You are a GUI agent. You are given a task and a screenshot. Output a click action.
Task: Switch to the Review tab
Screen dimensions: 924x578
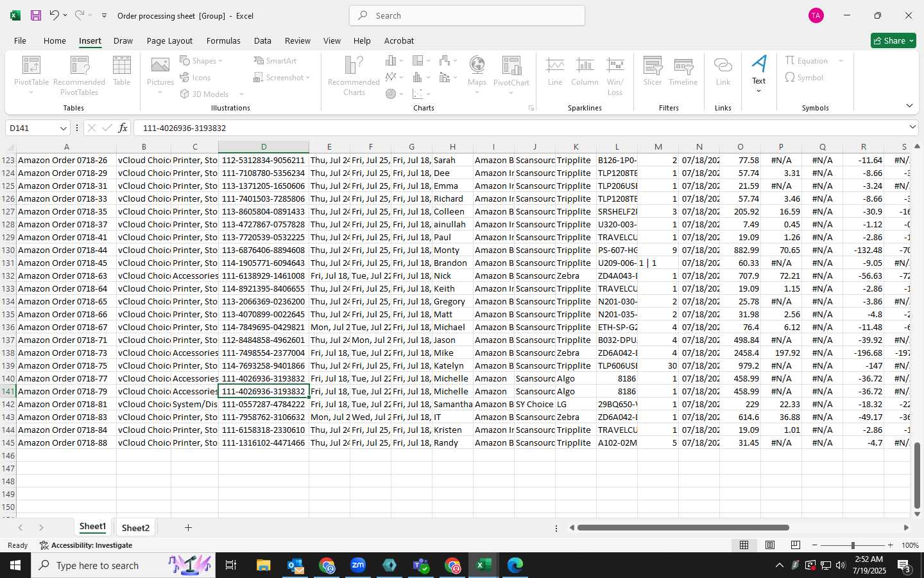coord(298,40)
